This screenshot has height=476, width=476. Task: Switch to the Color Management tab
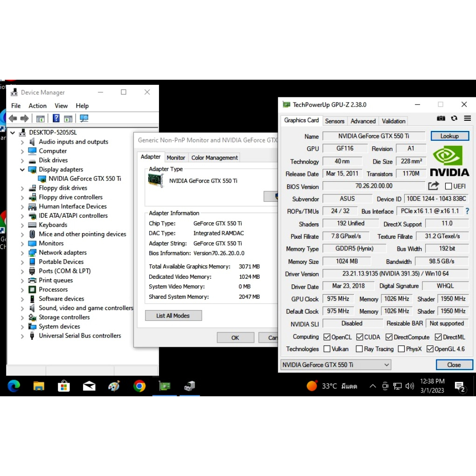pyautogui.click(x=214, y=158)
